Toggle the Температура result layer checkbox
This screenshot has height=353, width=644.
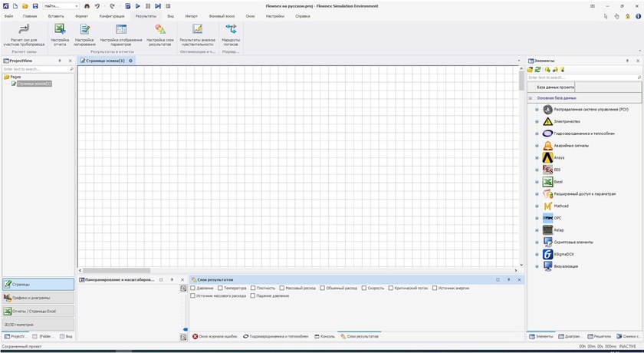click(218, 288)
